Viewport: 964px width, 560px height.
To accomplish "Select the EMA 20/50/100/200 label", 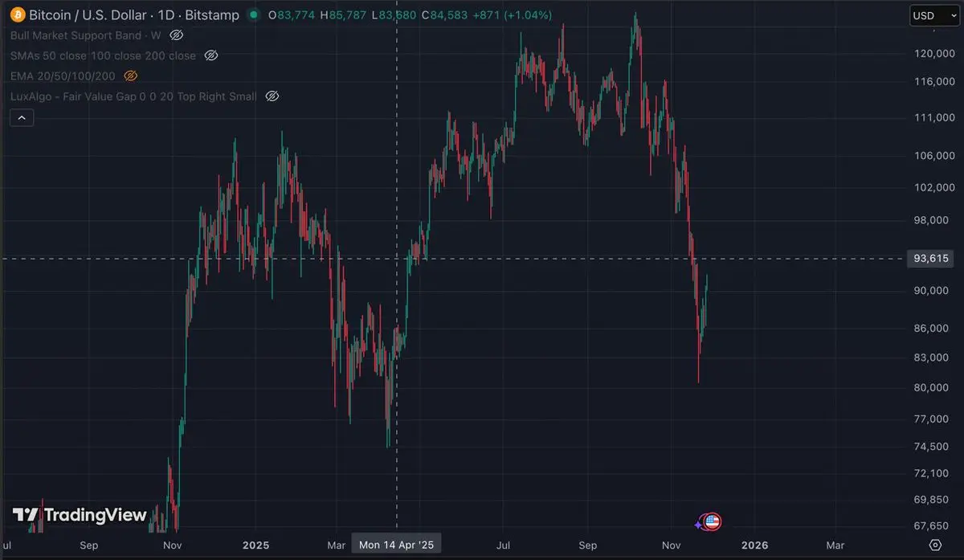I will click(x=63, y=76).
